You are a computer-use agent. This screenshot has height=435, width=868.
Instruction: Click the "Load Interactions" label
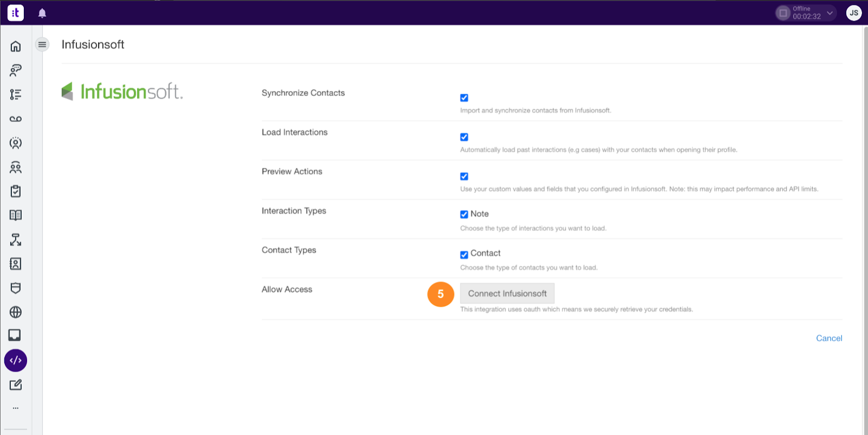295,132
